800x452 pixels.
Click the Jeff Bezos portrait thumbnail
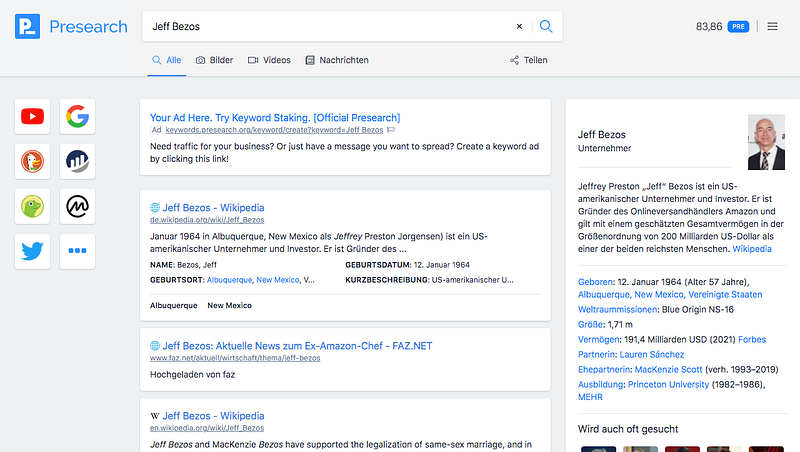[x=766, y=142]
